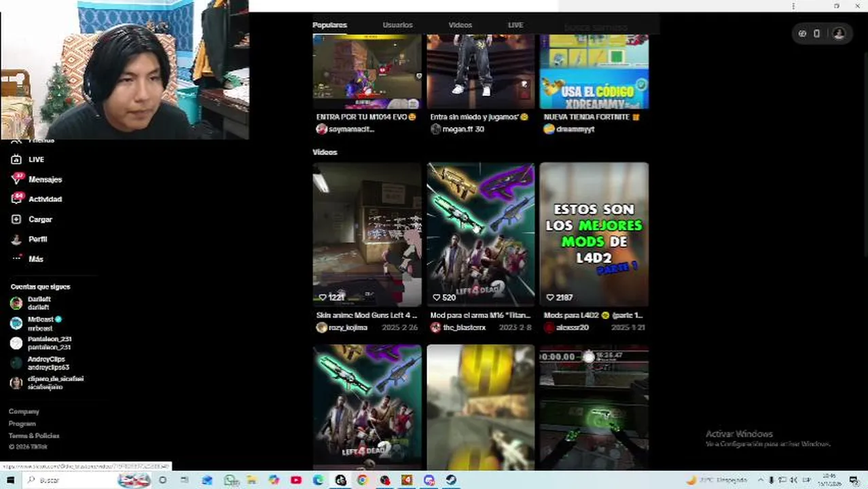Open live stream 'Entra sin miedo y jugamos' thumbnail

[x=481, y=71]
